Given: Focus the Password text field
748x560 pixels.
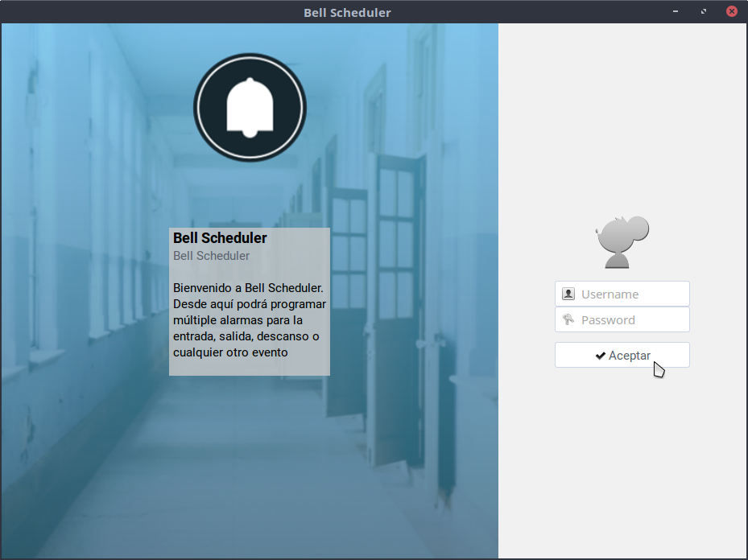Looking at the screenshot, I should [632, 319].
